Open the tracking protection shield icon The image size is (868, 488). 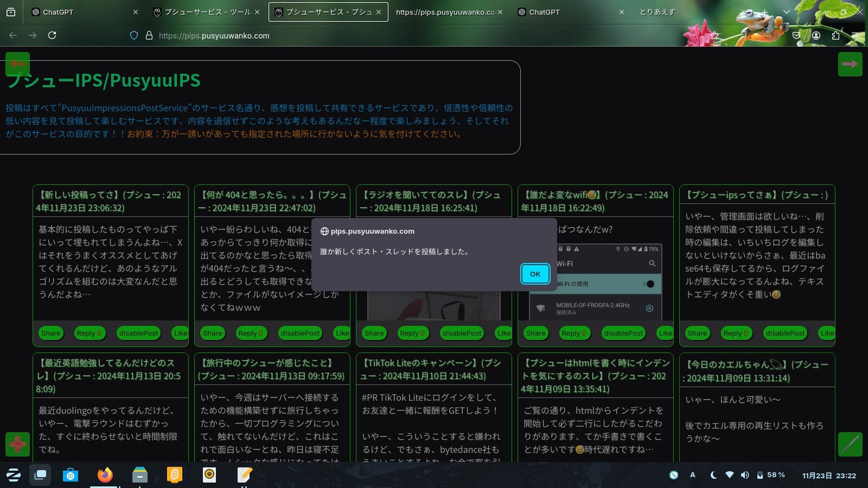tap(134, 35)
